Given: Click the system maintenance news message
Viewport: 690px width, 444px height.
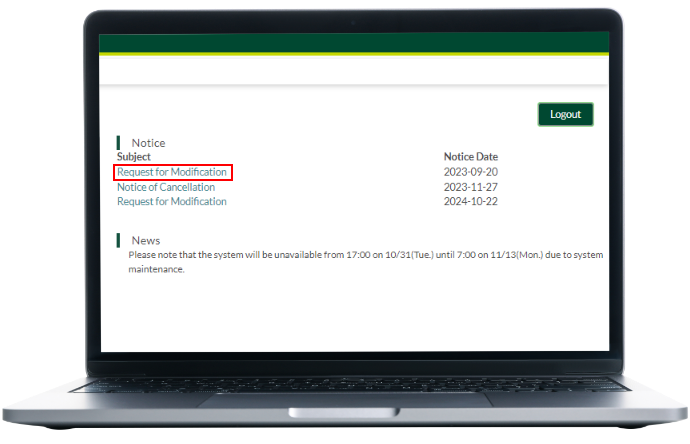Looking at the screenshot, I should click(x=365, y=262).
